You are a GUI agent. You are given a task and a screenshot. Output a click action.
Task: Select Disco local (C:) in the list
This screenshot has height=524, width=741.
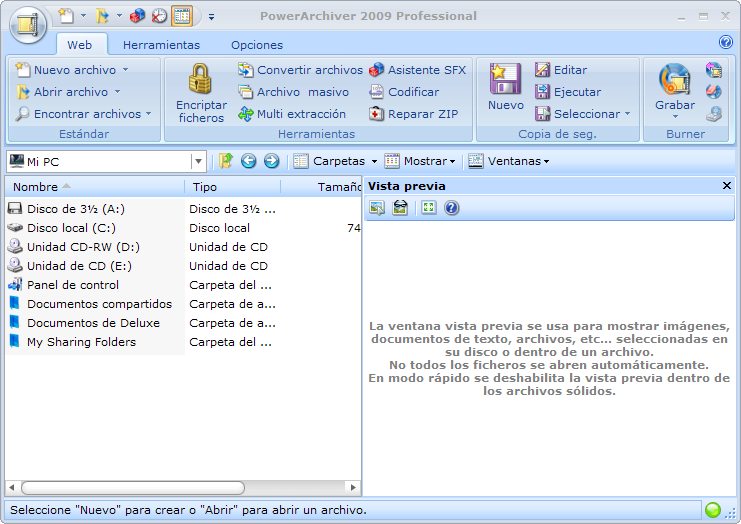(70, 228)
